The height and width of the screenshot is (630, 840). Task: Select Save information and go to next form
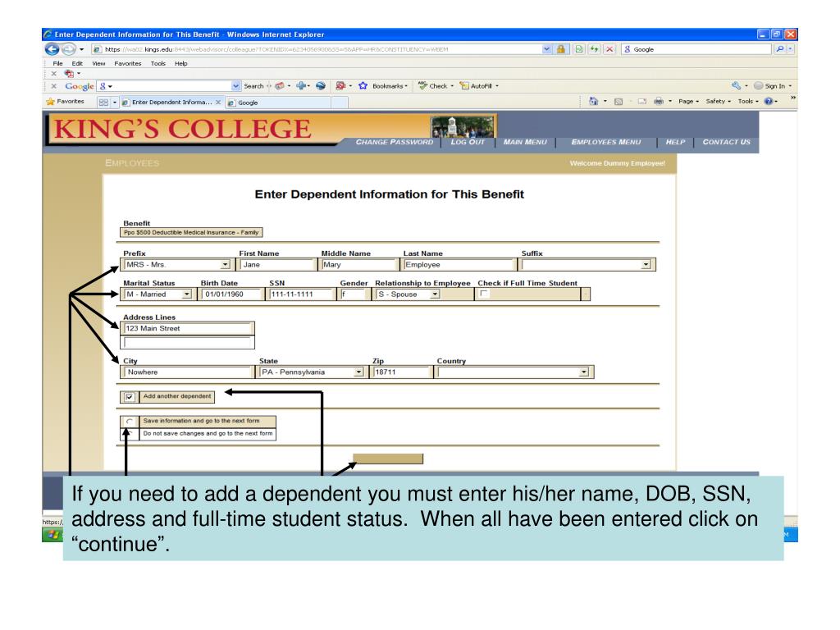tap(129, 421)
